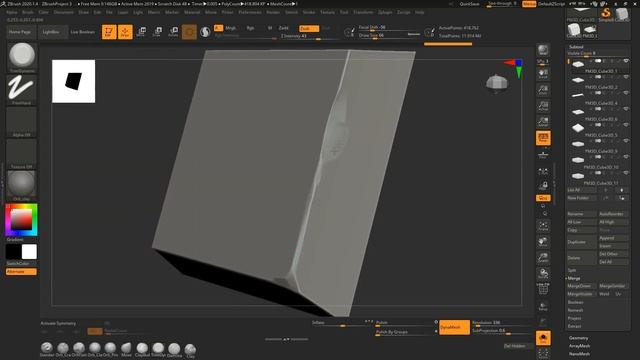Toggle the orange Xyz rotation button

point(543,198)
